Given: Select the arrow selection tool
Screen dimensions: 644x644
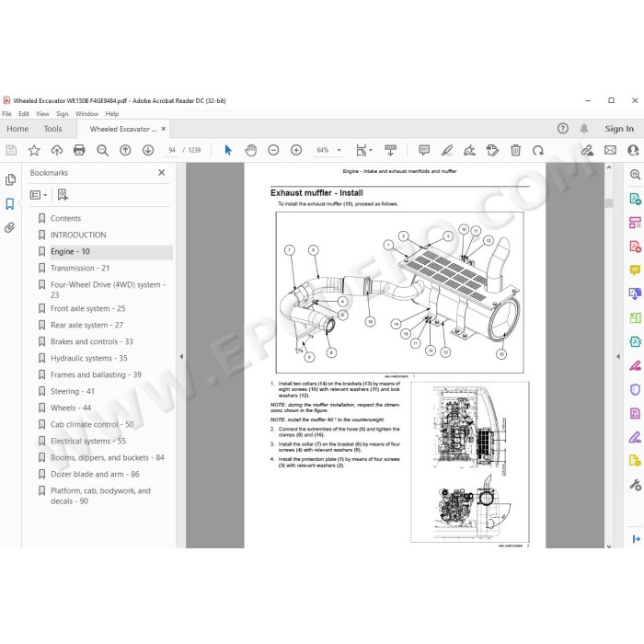Looking at the screenshot, I should (x=228, y=150).
